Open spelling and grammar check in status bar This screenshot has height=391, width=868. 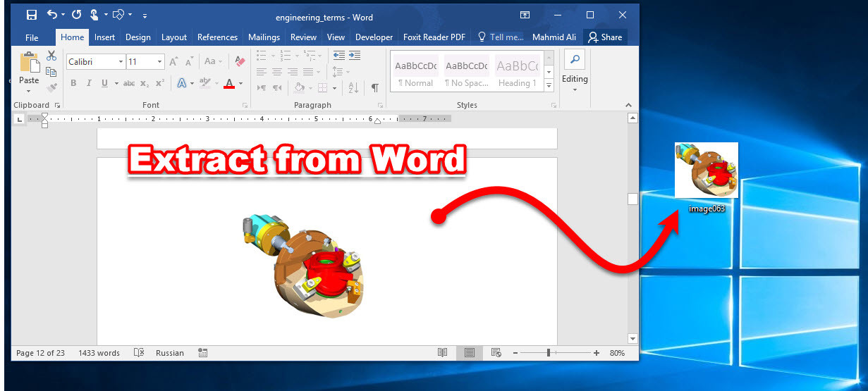140,353
